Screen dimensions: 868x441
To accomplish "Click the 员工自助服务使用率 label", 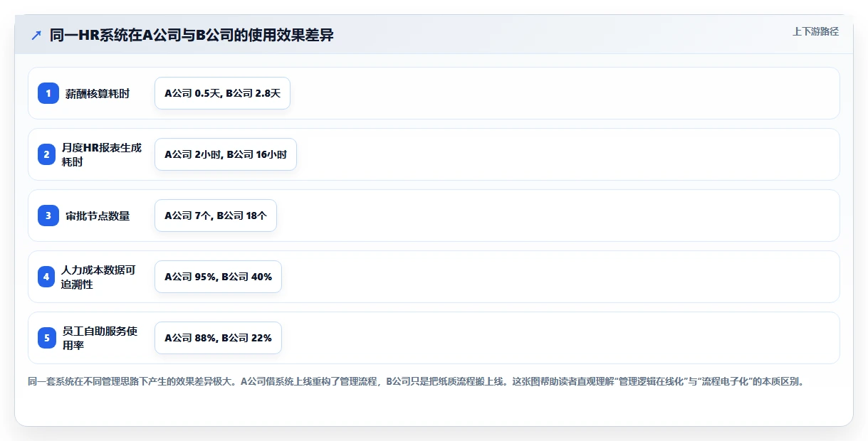I will point(100,338).
